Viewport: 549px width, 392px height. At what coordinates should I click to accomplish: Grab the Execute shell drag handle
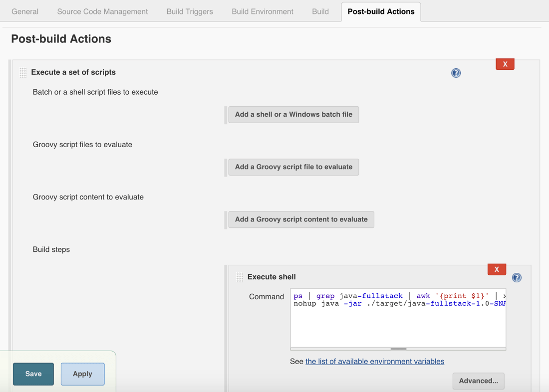pyautogui.click(x=240, y=277)
